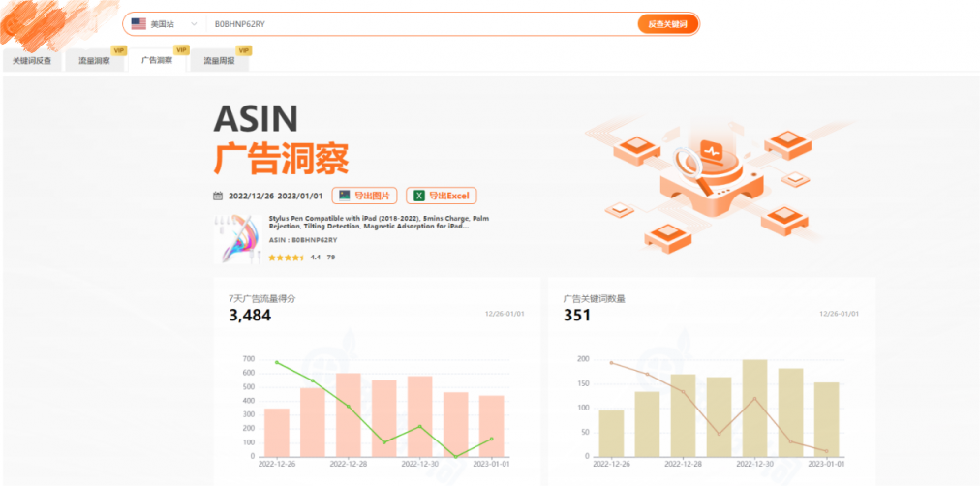Click the 4.4 rating value

[x=315, y=258]
